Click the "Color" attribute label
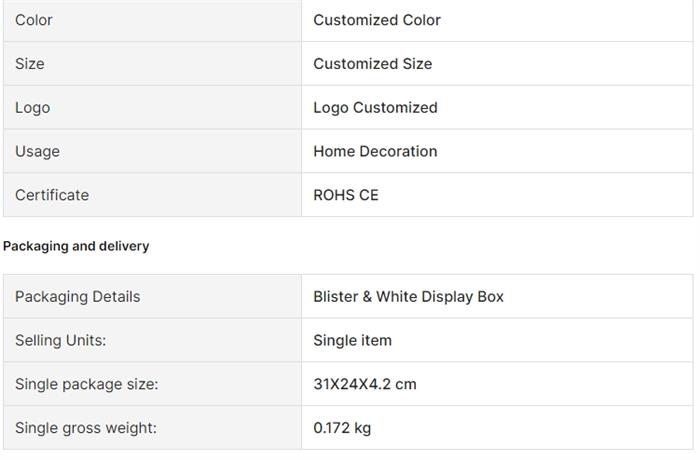Image resolution: width=700 pixels, height=460 pixels. click(x=34, y=20)
